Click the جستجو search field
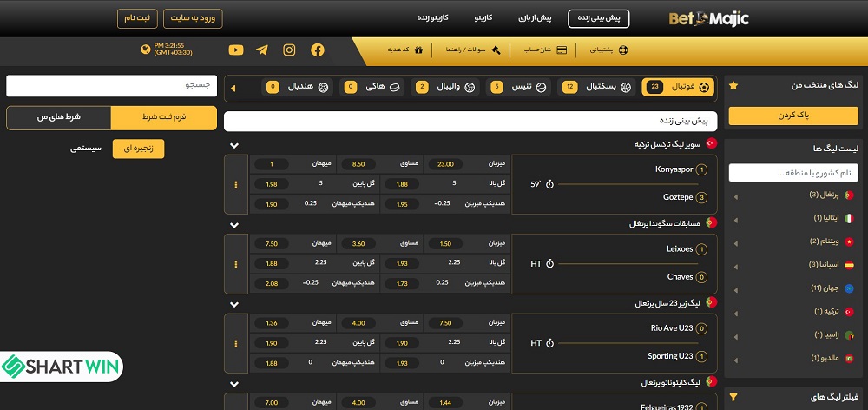This screenshot has width=868, height=410. pos(111,85)
